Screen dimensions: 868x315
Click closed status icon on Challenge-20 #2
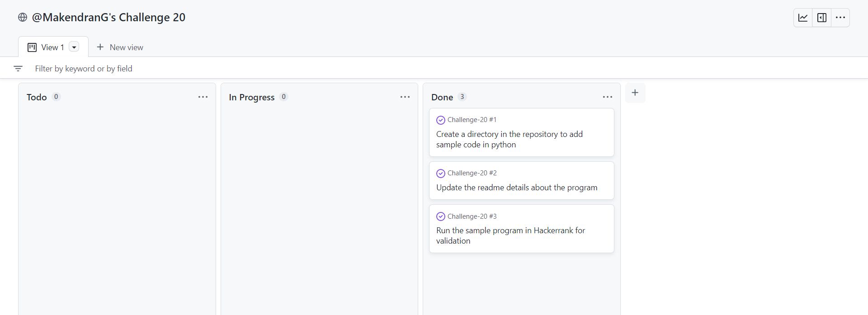[441, 174]
